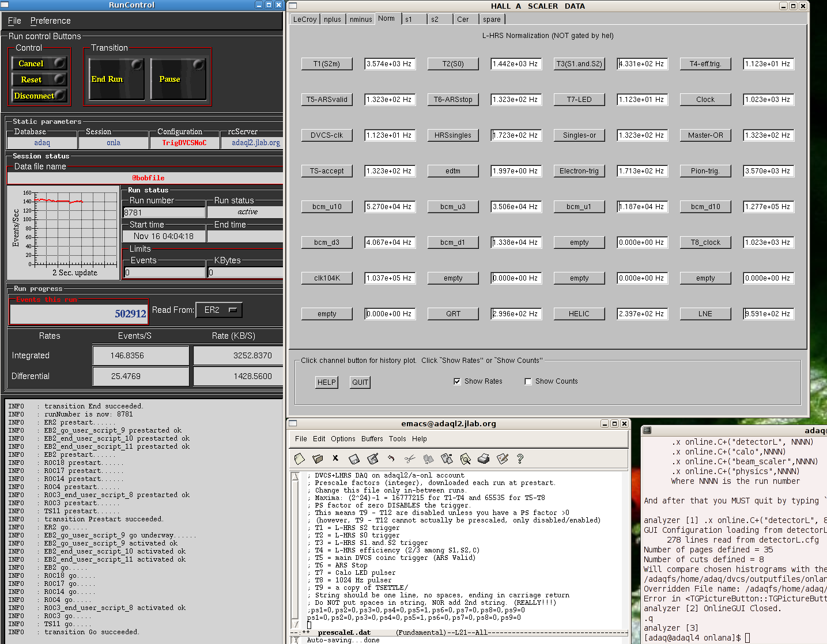Click the T8_clock channel button
The image size is (827, 644).
705,243
